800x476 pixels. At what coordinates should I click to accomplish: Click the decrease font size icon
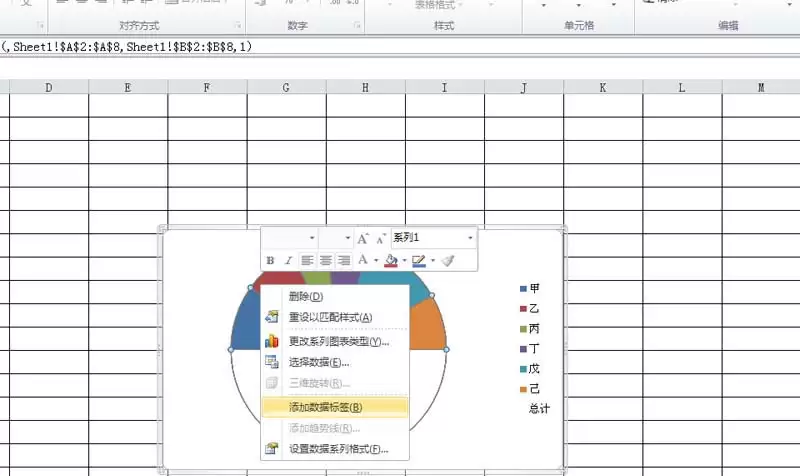381,238
